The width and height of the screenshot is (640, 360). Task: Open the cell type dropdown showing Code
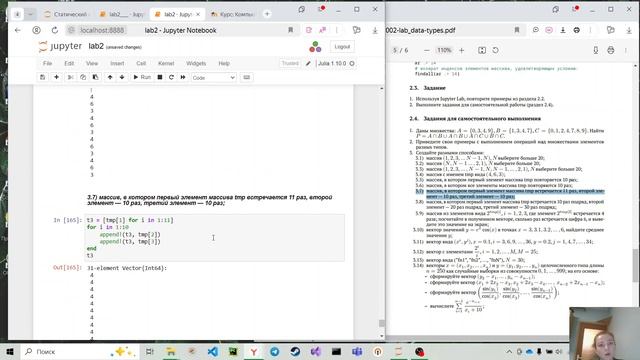point(213,78)
